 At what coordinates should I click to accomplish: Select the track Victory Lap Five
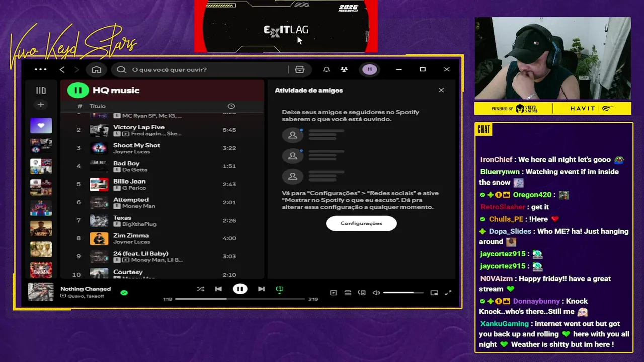[139, 127]
